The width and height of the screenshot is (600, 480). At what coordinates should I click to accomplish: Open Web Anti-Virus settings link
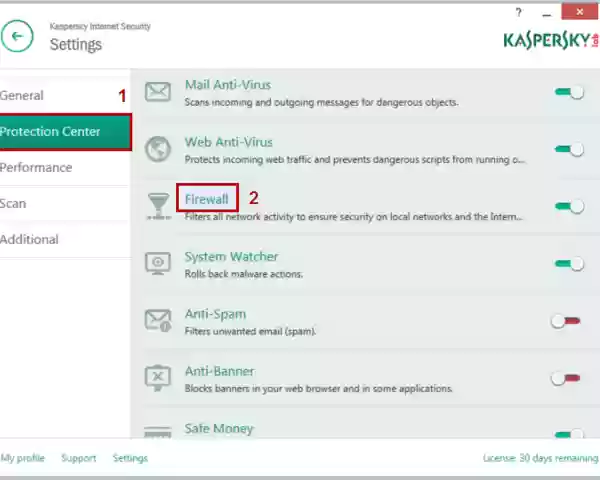click(228, 142)
